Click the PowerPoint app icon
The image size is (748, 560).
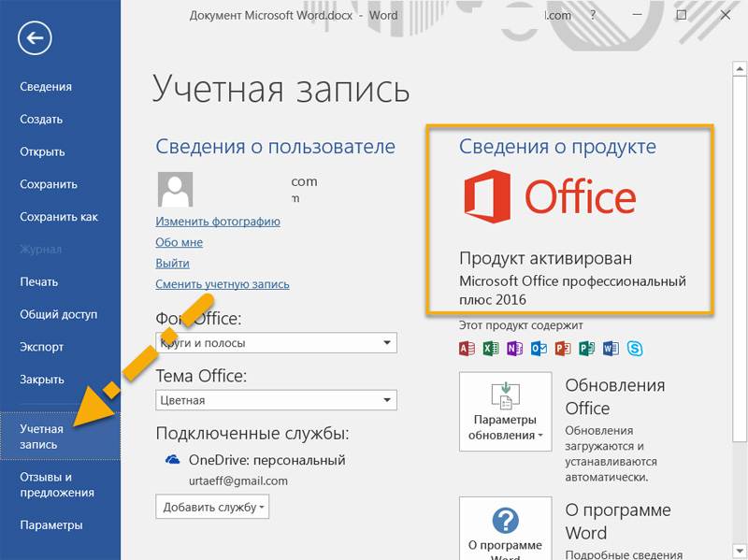[563, 350]
